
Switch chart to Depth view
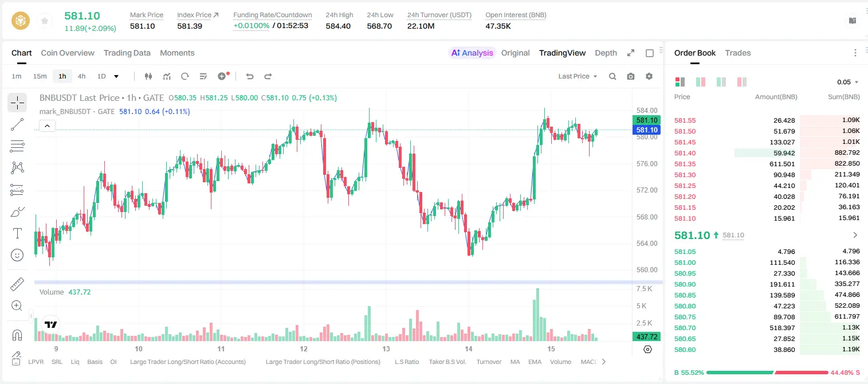pos(606,53)
